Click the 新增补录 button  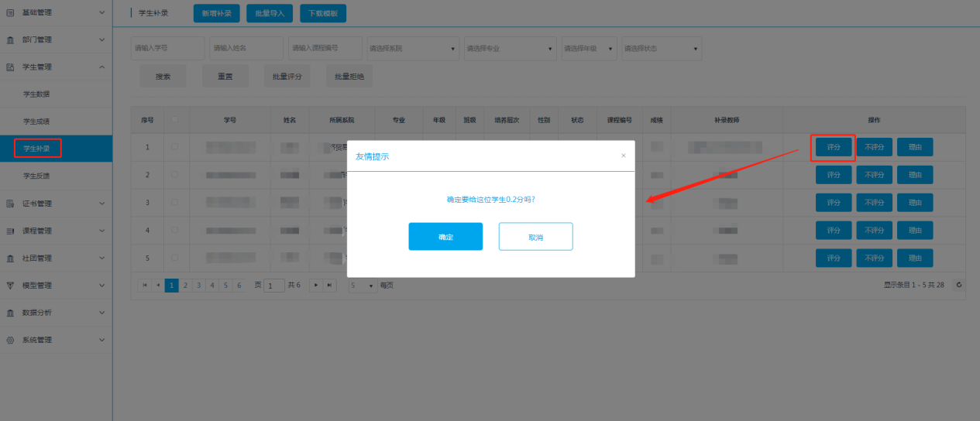coord(216,13)
